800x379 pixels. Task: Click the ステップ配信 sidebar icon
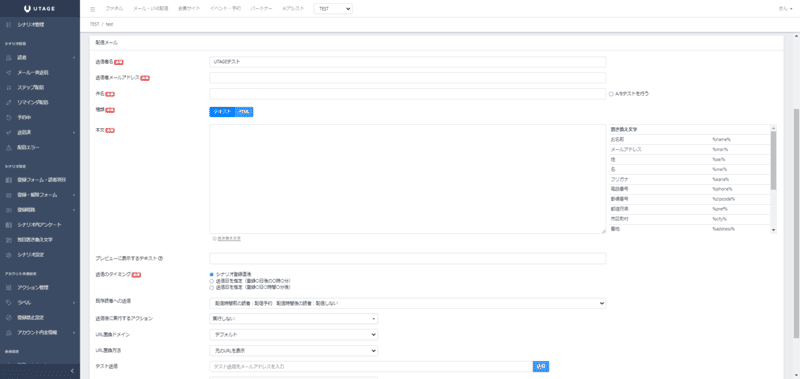[9, 88]
